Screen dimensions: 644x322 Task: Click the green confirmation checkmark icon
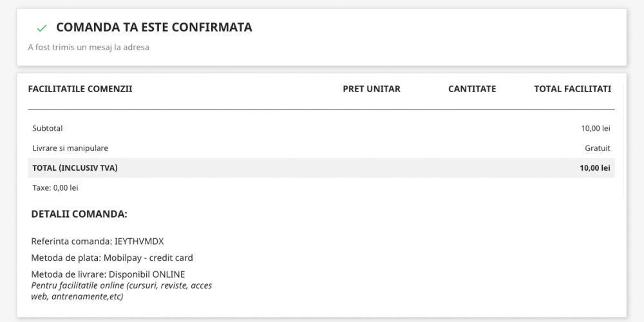click(x=42, y=28)
